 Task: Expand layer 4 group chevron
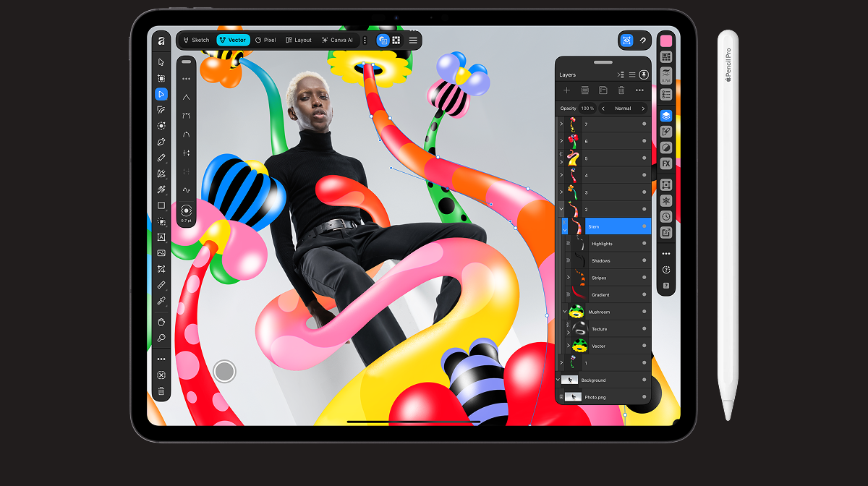click(x=561, y=175)
